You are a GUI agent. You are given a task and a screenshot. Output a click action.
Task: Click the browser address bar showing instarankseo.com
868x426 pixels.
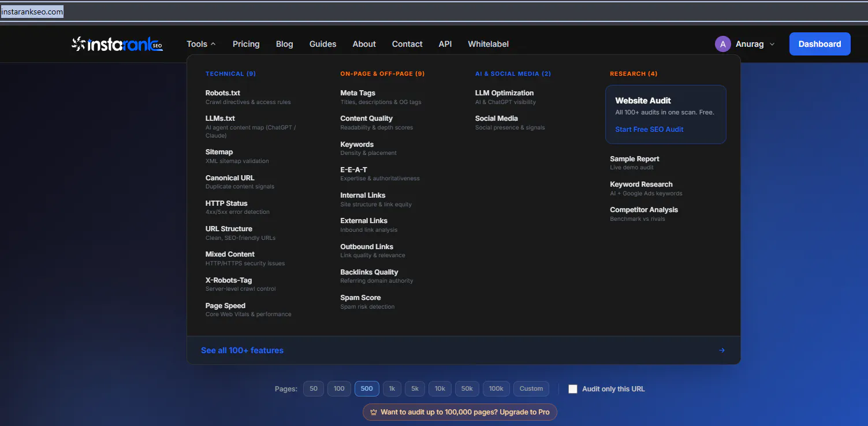(433, 12)
